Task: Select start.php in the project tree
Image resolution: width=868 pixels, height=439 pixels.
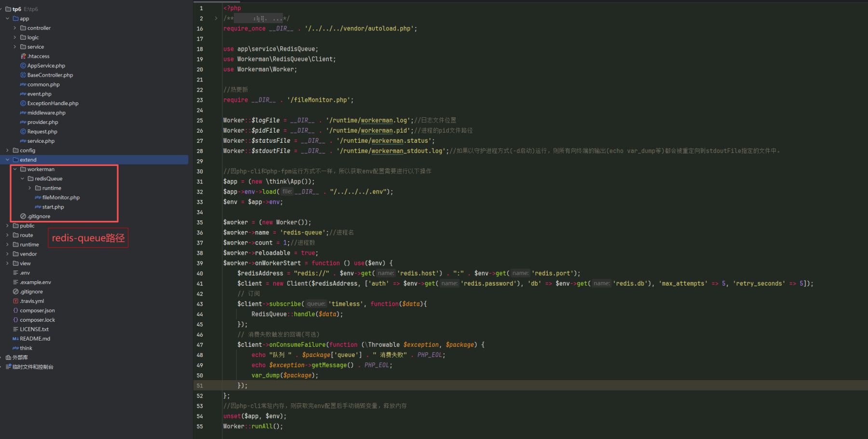Action: click(53, 207)
